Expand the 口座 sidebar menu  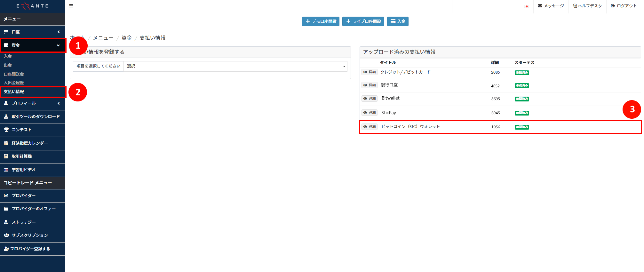coord(33,32)
